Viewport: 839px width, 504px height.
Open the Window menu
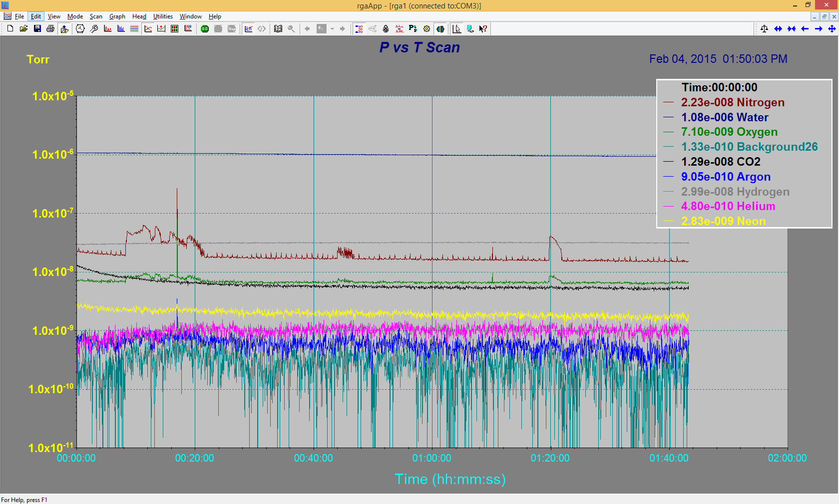pyautogui.click(x=191, y=16)
